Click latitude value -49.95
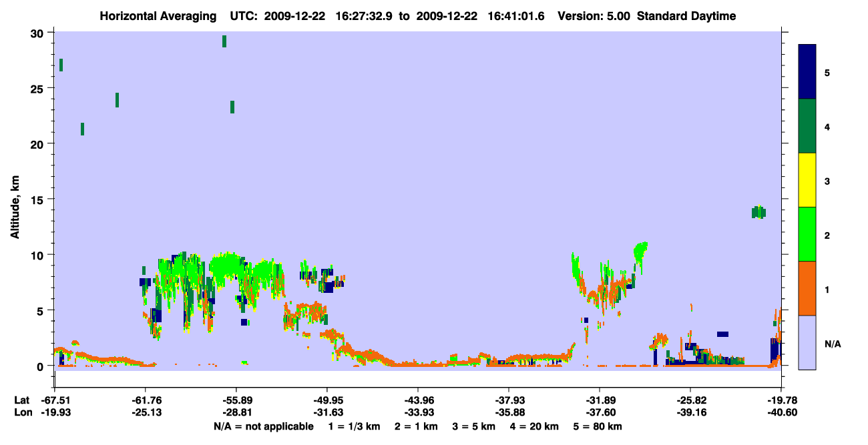The height and width of the screenshot is (445, 868). tap(327, 400)
